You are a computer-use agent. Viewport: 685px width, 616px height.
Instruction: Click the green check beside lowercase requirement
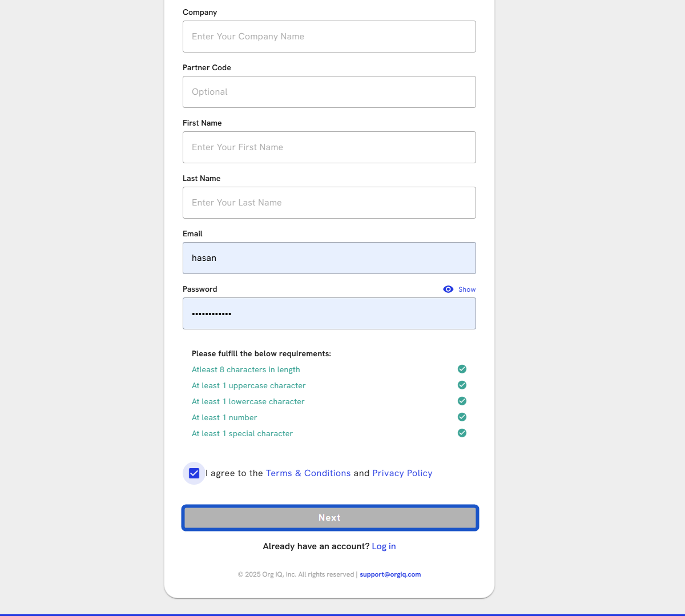tap(462, 401)
